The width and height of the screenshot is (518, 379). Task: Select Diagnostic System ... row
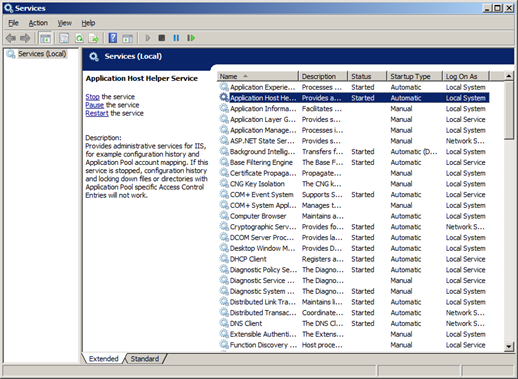[354, 291]
